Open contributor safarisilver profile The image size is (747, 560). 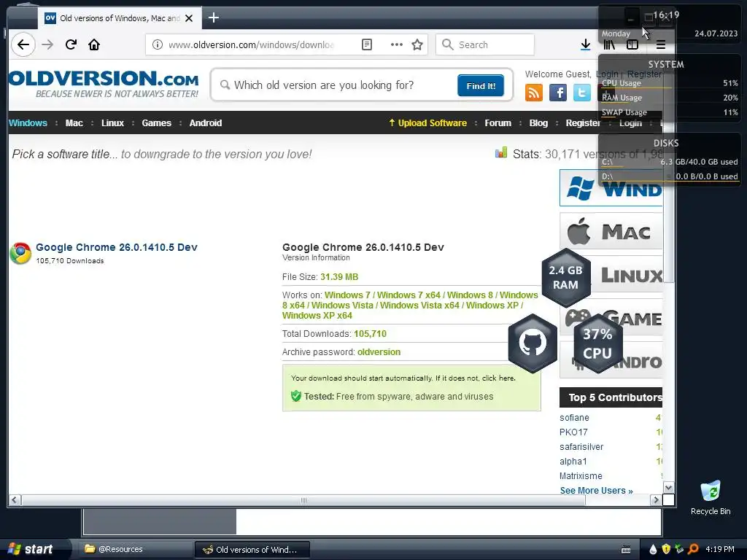581,447
